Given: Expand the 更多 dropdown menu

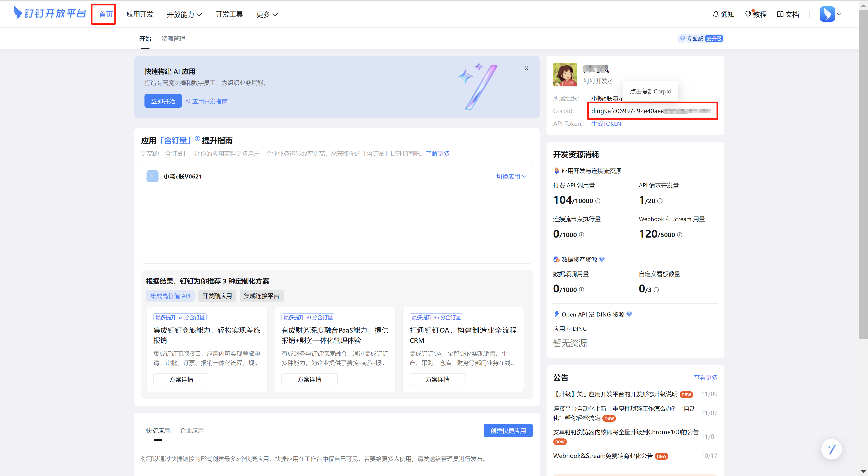Looking at the screenshot, I should point(267,14).
